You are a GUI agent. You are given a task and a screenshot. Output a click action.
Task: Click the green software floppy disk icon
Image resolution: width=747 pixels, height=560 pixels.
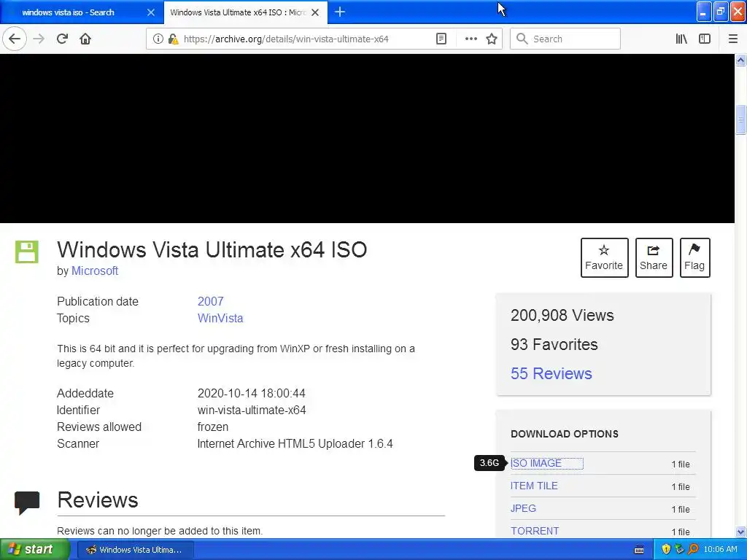[x=27, y=252]
